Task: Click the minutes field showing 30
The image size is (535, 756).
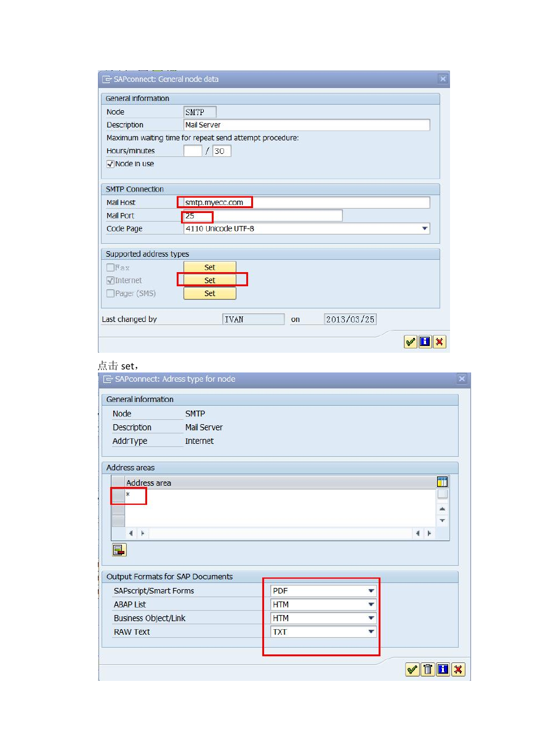Action: (x=222, y=151)
